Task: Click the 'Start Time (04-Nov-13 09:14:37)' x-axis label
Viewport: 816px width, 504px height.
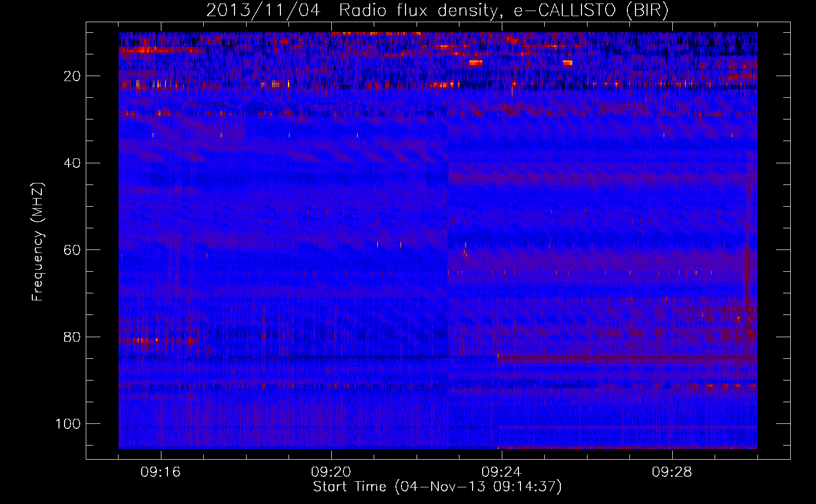Action: 437,487
